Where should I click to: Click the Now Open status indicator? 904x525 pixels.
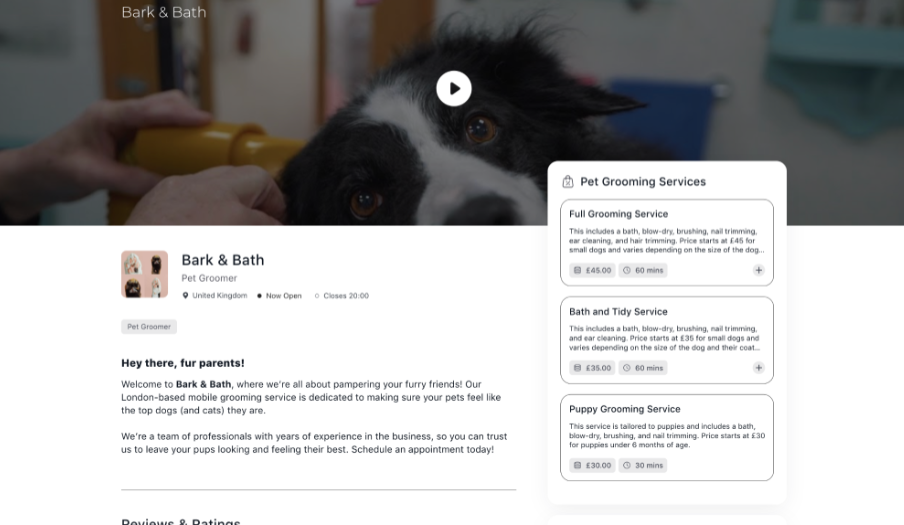coord(279,296)
